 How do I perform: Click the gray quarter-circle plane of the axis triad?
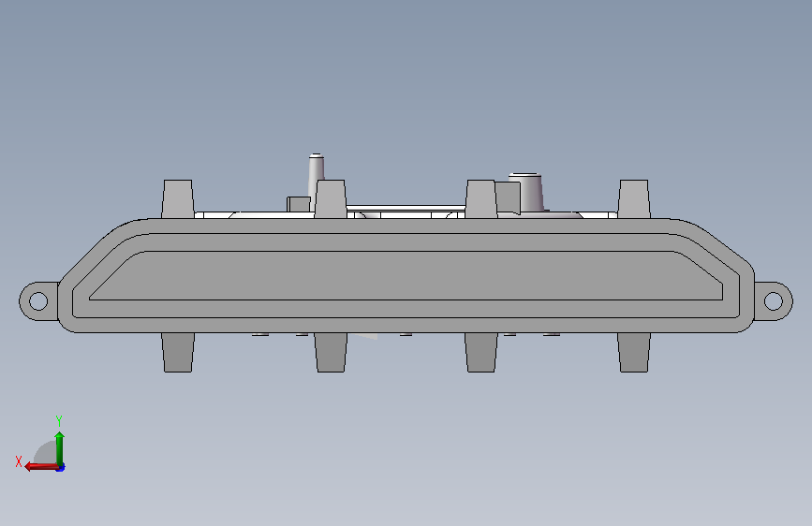click(x=47, y=453)
